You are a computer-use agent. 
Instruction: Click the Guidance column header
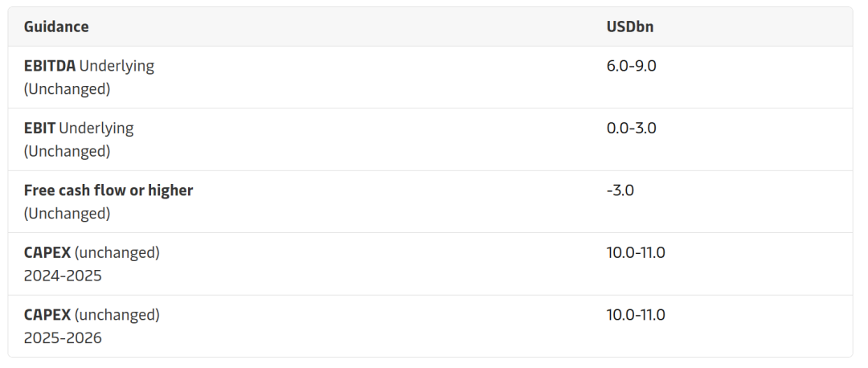(56, 27)
